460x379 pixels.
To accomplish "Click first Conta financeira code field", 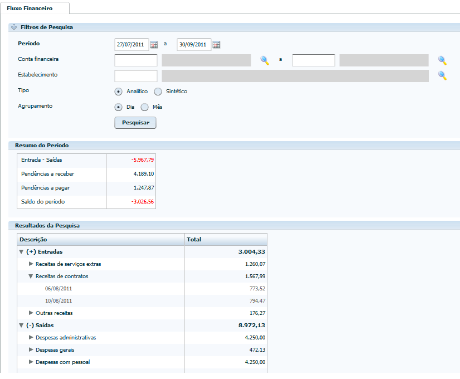I will (x=136, y=60).
